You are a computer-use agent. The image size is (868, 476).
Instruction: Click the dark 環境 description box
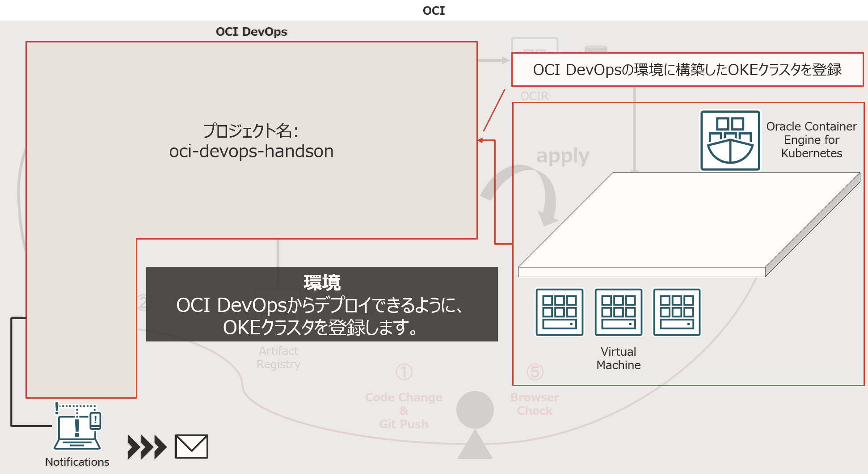(x=322, y=305)
